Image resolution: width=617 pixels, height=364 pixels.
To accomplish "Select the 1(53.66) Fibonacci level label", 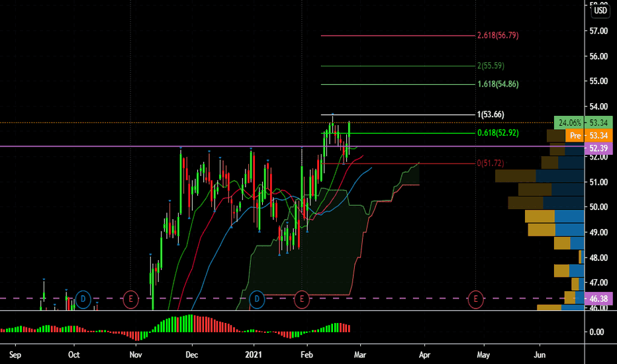I will click(x=491, y=114).
